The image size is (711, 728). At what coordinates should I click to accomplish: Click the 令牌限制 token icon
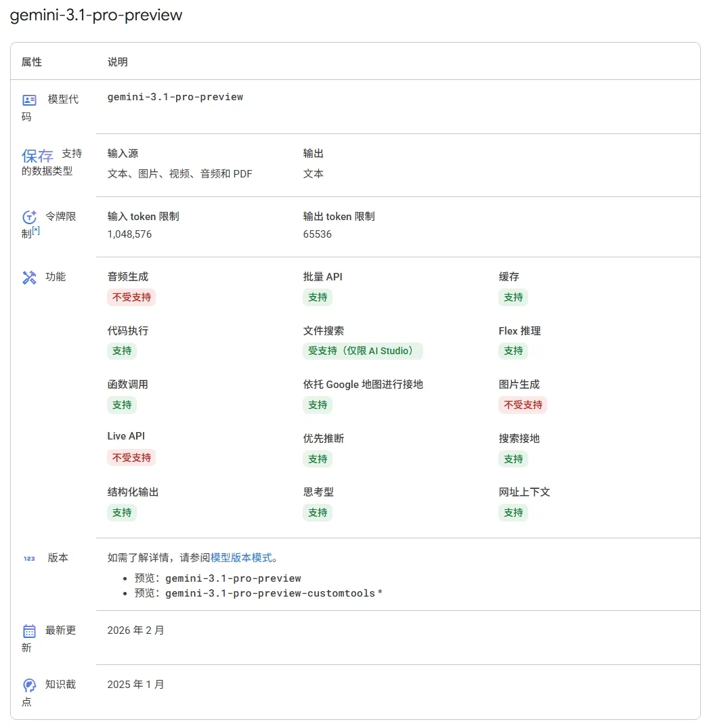(28, 216)
